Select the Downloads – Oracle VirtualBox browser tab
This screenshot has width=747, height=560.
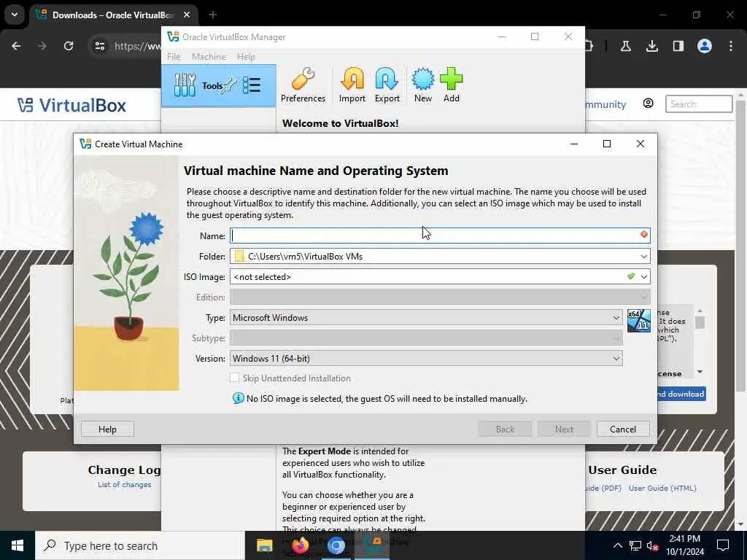pos(115,15)
